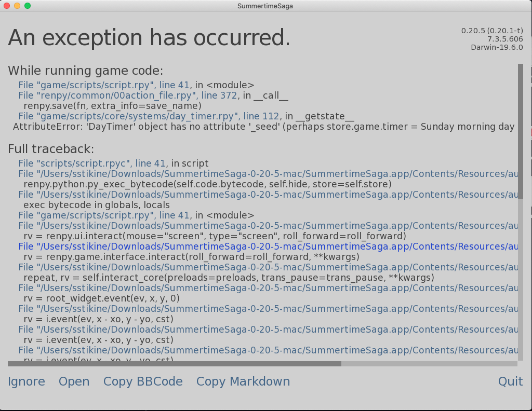Open the traceback file with Open
Viewport: 532px width, 411px height.
pyautogui.click(x=74, y=381)
